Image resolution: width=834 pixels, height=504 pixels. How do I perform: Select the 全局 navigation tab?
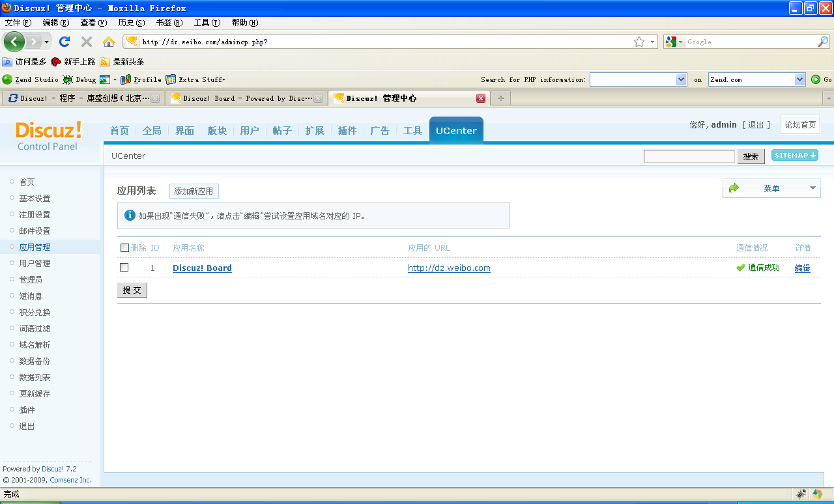coord(152,131)
